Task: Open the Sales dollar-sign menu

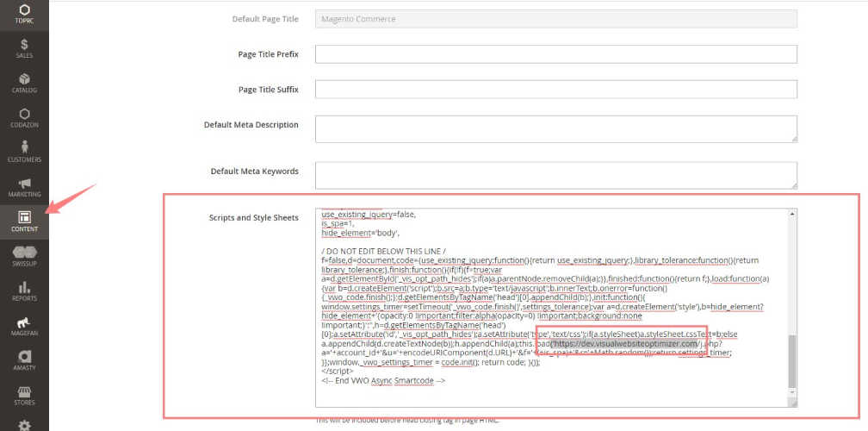Action: click(24, 48)
